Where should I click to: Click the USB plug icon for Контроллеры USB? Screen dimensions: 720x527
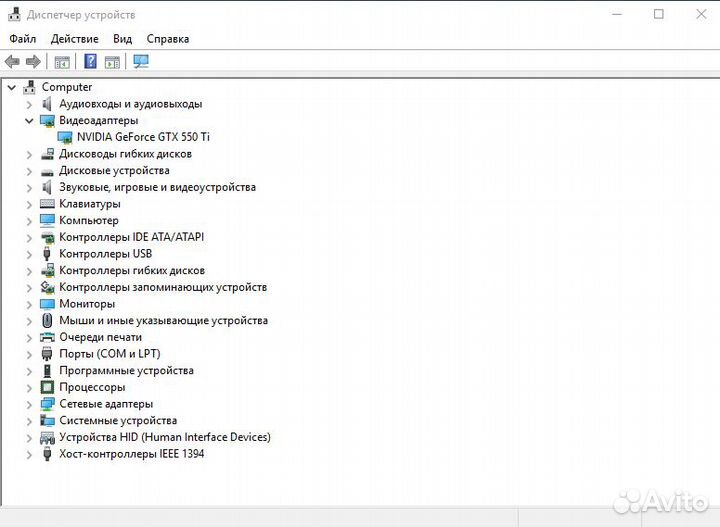pos(46,254)
